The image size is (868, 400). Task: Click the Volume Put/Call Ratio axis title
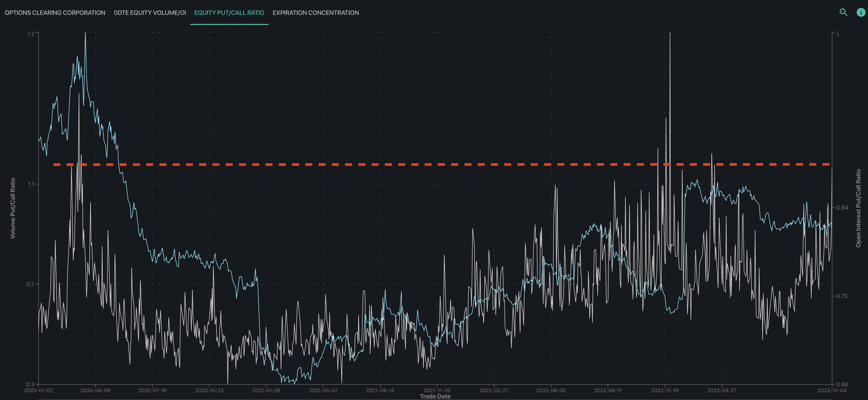(13, 208)
